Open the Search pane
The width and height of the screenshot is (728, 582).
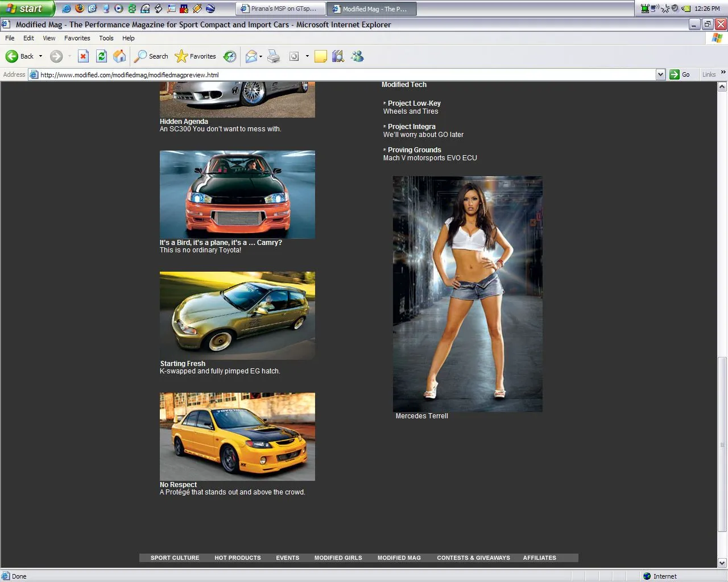[151, 56]
